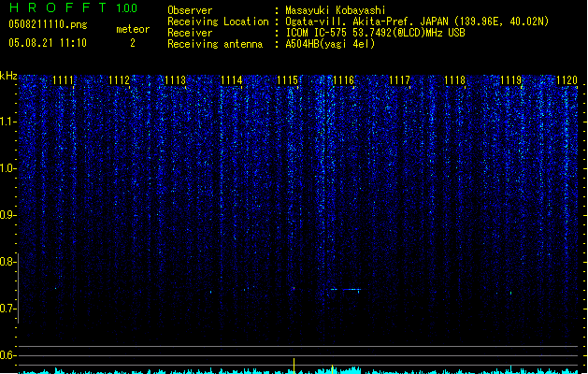Click the 1119 time marker
The image size is (588, 374).
511,80
